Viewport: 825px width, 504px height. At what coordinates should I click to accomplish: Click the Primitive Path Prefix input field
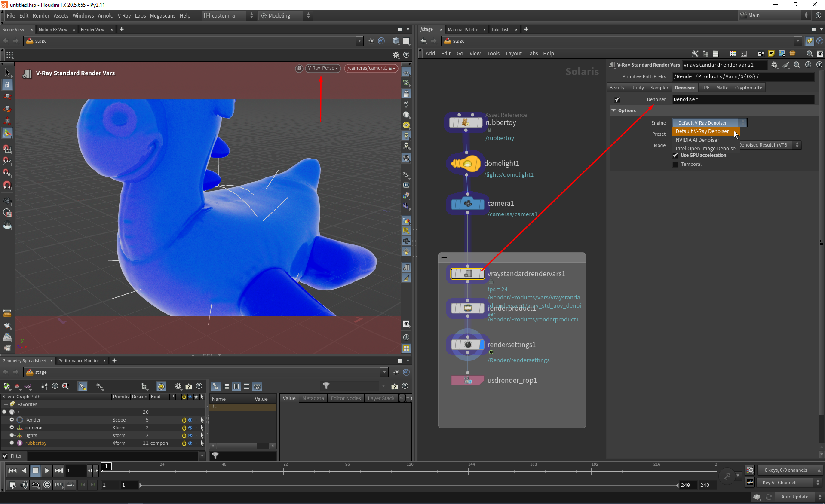(743, 77)
